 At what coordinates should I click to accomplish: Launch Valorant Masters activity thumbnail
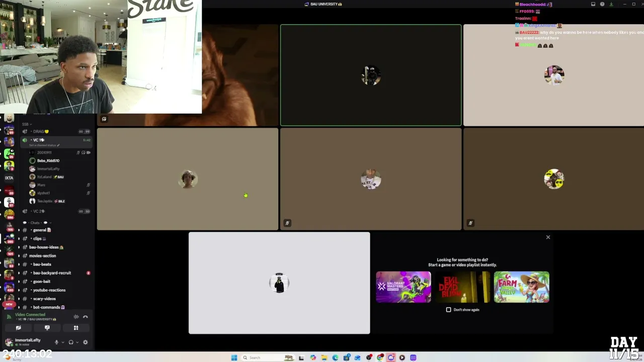click(x=404, y=287)
